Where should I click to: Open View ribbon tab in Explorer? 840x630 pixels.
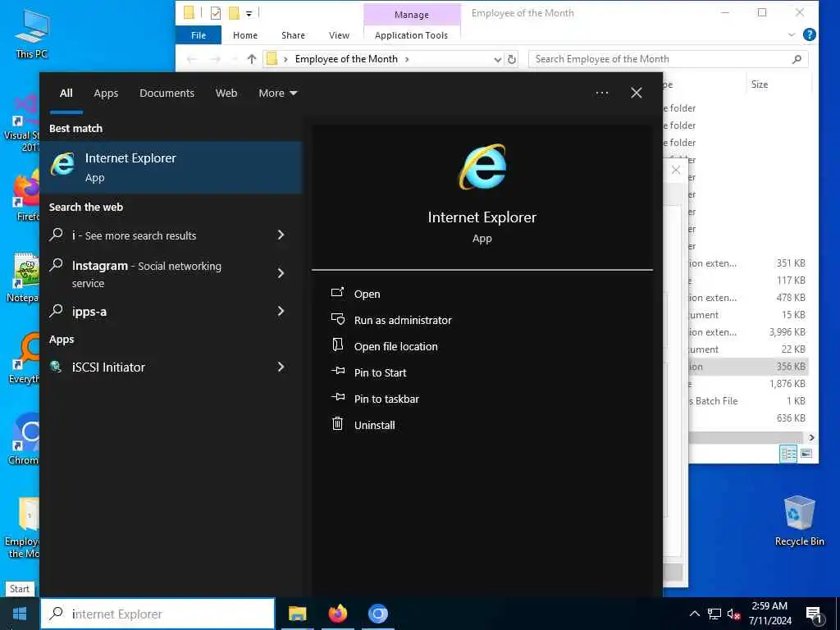[339, 34]
